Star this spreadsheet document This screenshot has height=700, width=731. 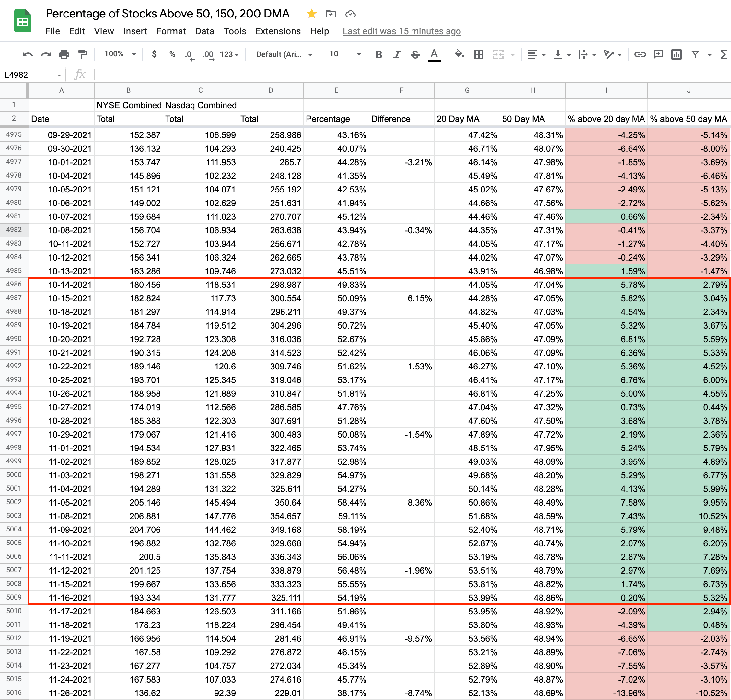pos(311,14)
